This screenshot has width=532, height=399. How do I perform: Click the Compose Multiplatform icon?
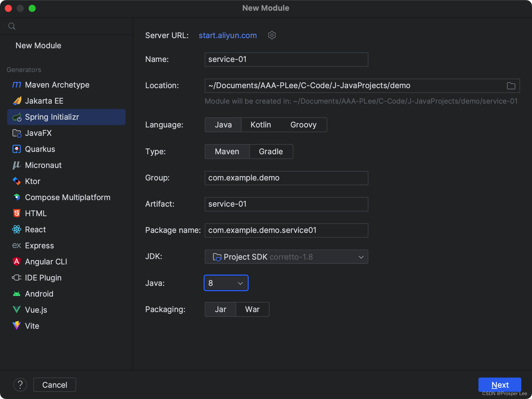point(17,197)
